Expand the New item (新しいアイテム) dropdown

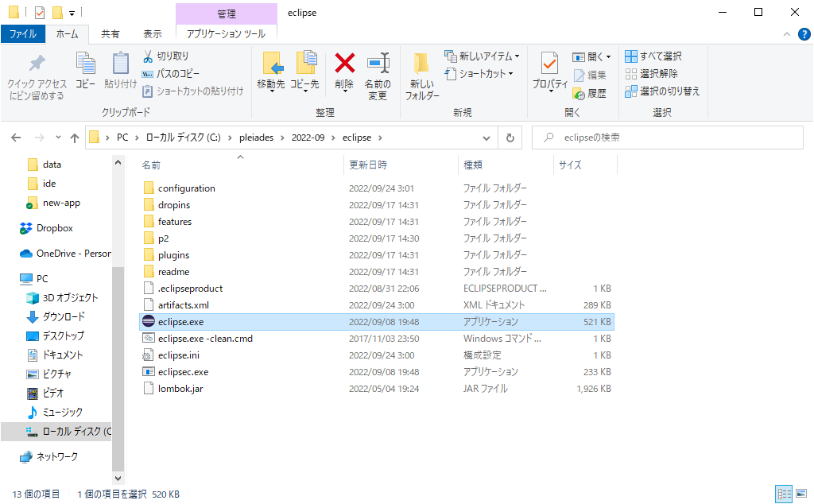[517, 56]
